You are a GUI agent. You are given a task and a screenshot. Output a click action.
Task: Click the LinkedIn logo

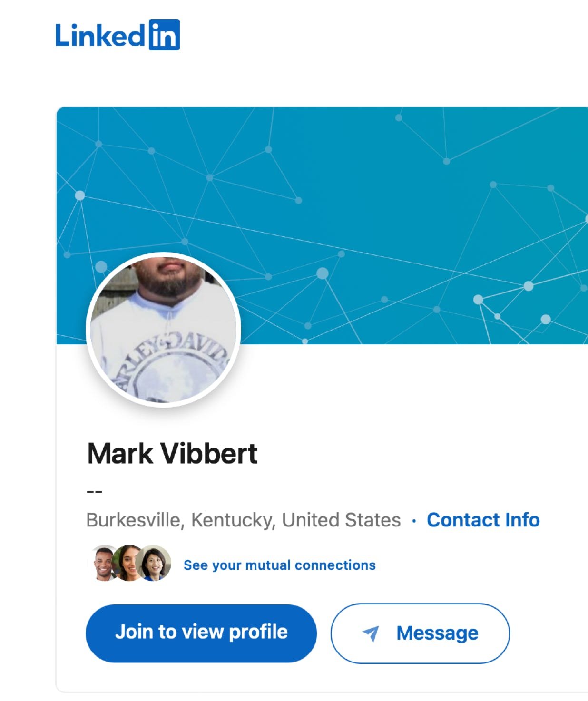pos(117,35)
